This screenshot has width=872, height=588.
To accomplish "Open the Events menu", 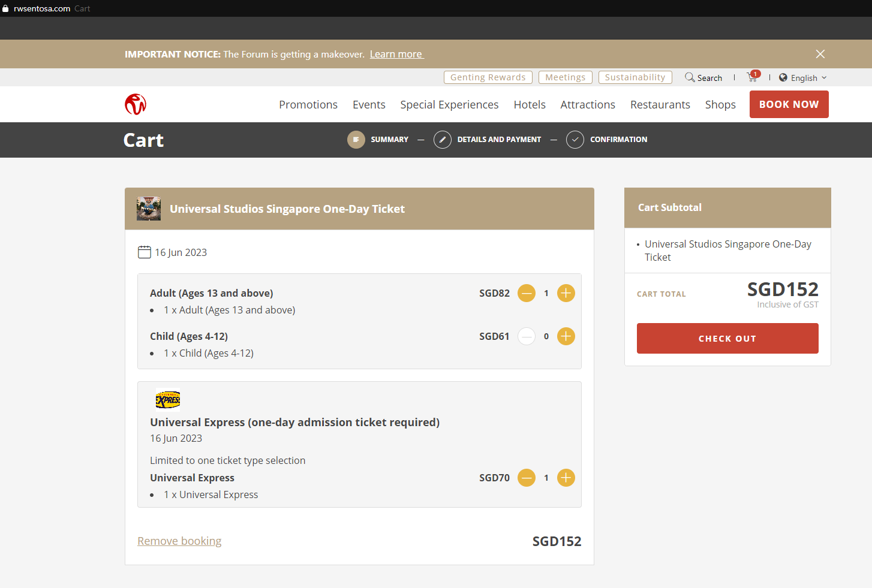I will click(369, 104).
